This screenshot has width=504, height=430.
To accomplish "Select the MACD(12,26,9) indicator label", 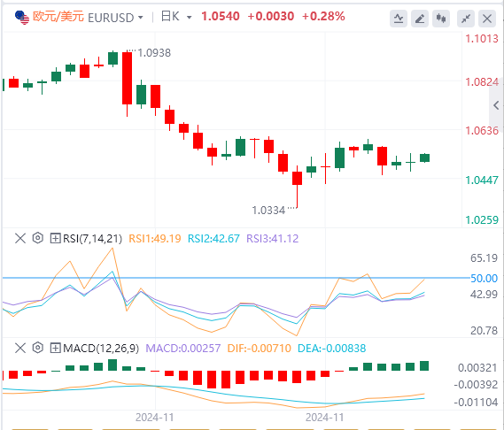I will pyautogui.click(x=101, y=348).
